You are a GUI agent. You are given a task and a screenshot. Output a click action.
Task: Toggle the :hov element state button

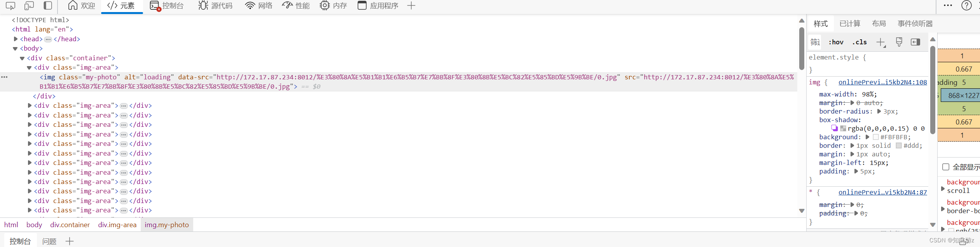point(836,42)
